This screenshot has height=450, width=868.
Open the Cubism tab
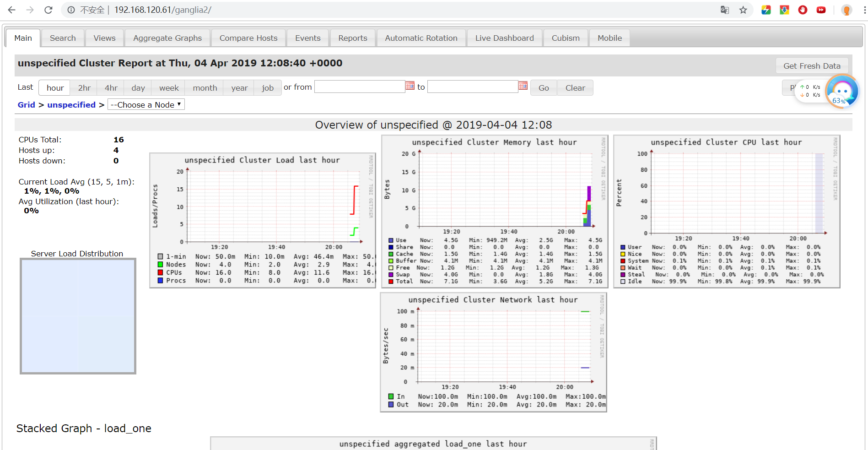[566, 38]
